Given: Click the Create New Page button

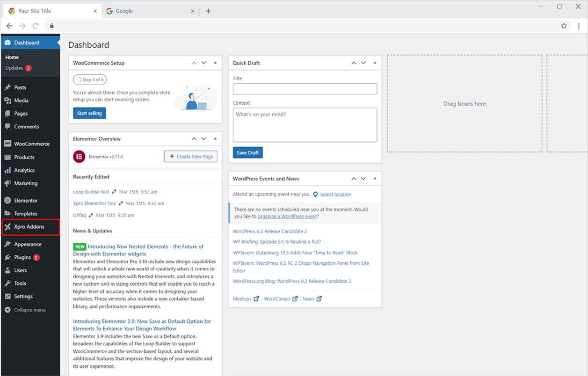Looking at the screenshot, I should coord(190,157).
